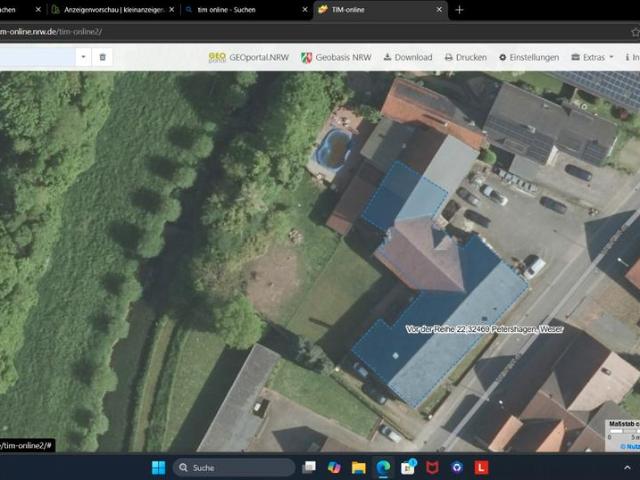Open the McAfee taskbar icon
Viewport: 640px width, 480px height.
(x=432, y=468)
